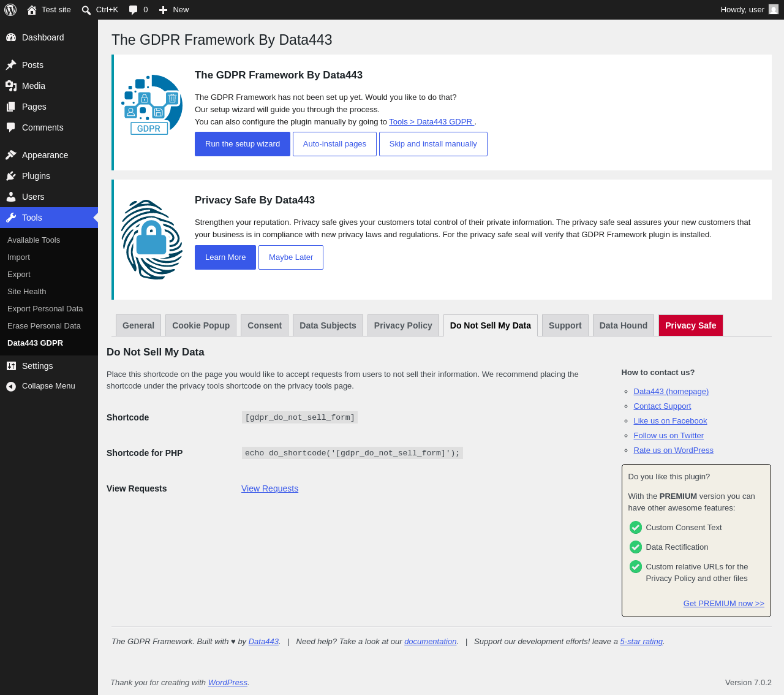Viewport: 784px width, 695px height.
Task: Click the Posts pushpin icon
Action: (x=11, y=65)
